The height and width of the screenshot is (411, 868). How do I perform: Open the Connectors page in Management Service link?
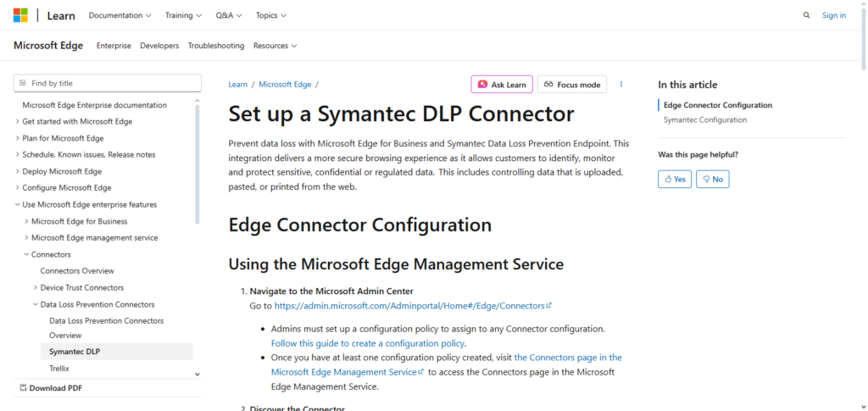click(x=447, y=364)
